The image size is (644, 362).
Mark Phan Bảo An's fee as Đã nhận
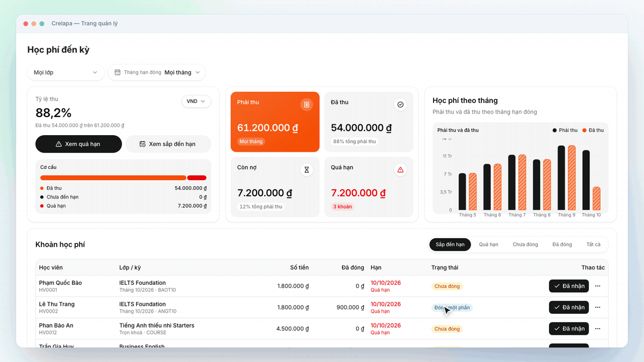tap(569, 329)
